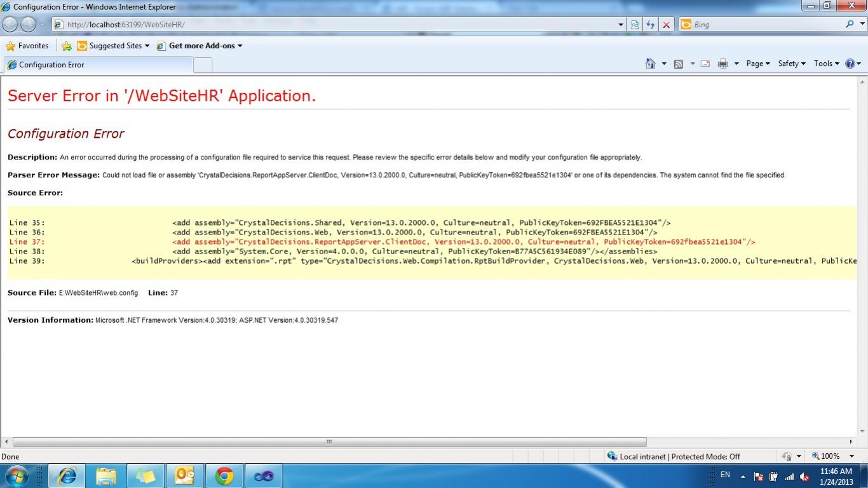Image resolution: width=868 pixels, height=488 pixels.
Task: Click the horizontal scrollbar thumb
Action: [x=329, y=442]
